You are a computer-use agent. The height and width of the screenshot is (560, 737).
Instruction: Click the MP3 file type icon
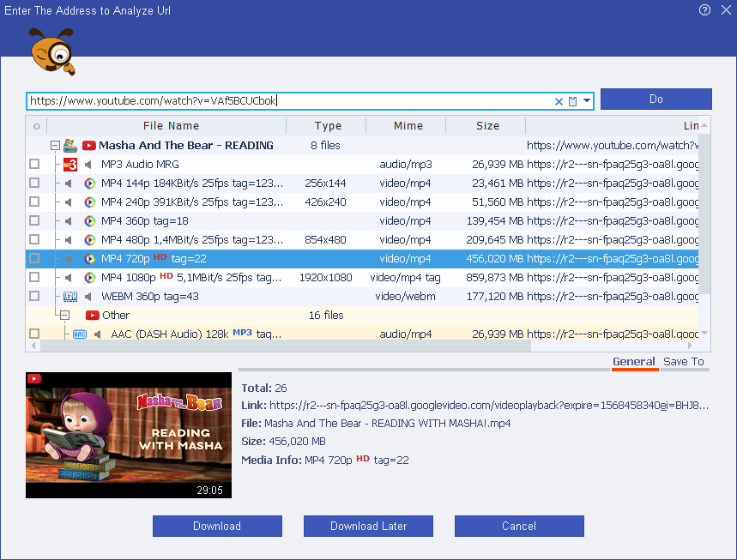point(70,164)
